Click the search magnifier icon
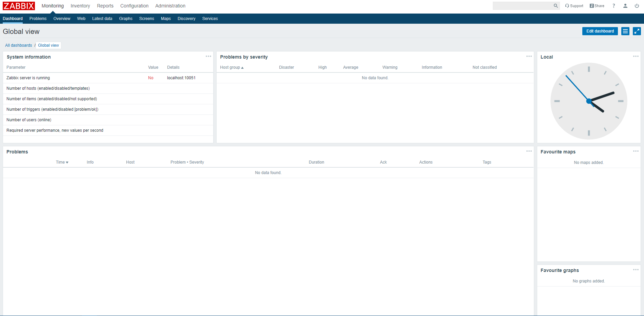 click(556, 6)
